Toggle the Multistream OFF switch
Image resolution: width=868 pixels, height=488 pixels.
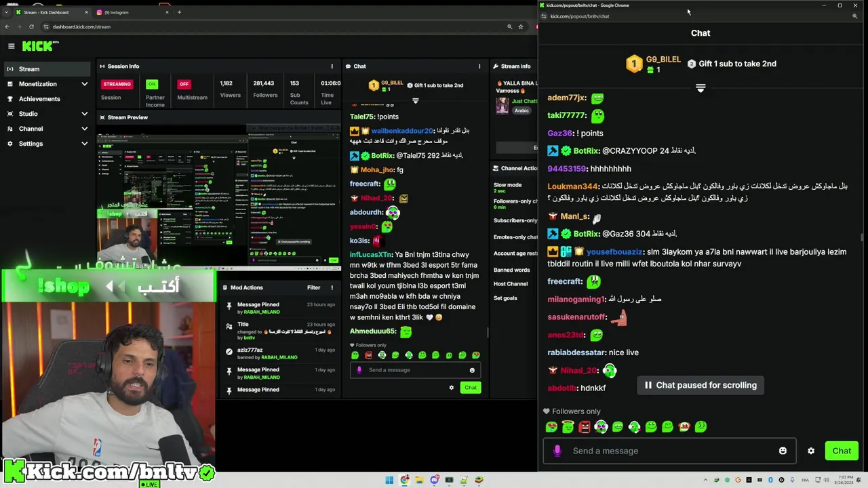point(184,84)
